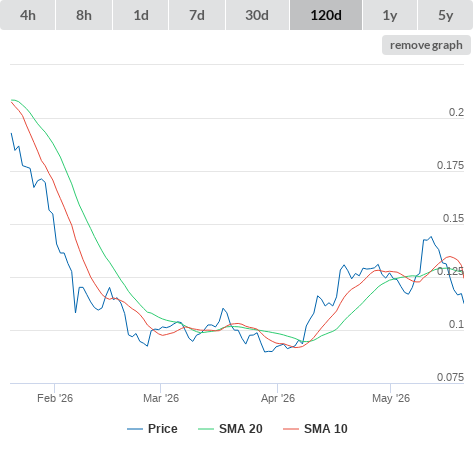474x455 pixels.
Task: Switch to the 8h time range
Action: coord(84,15)
